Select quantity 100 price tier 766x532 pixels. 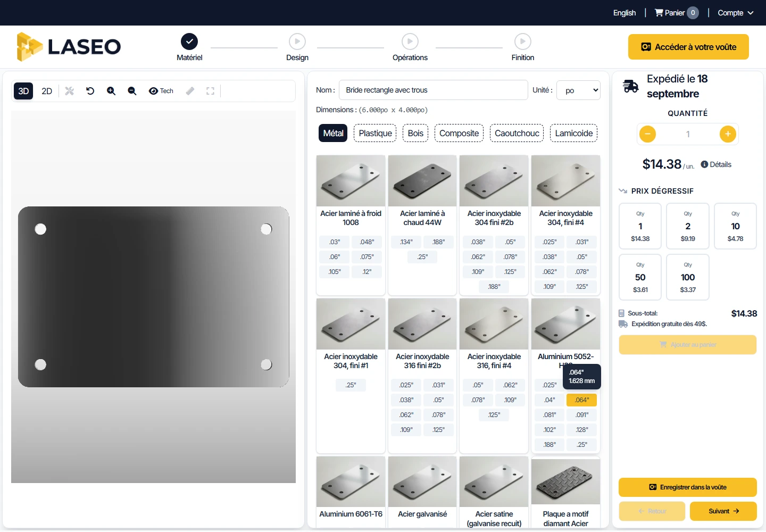688,277
